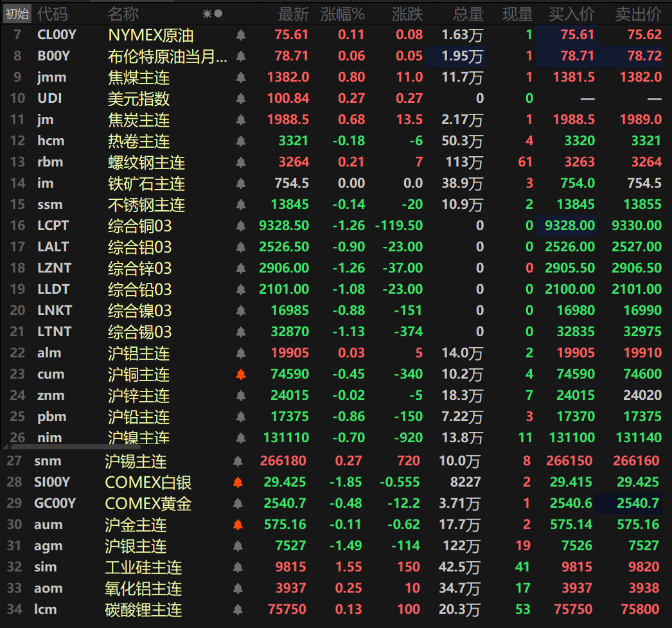The image size is (672, 628).
Task: Click the alert bell on 综合锌03 row
Action: pos(241,268)
